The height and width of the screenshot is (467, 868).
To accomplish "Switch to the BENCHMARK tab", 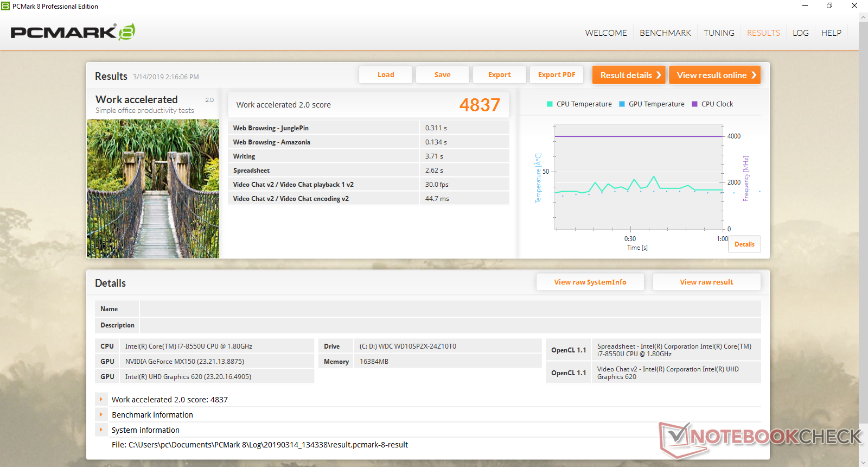I will pyautogui.click(x=665, y=33).
